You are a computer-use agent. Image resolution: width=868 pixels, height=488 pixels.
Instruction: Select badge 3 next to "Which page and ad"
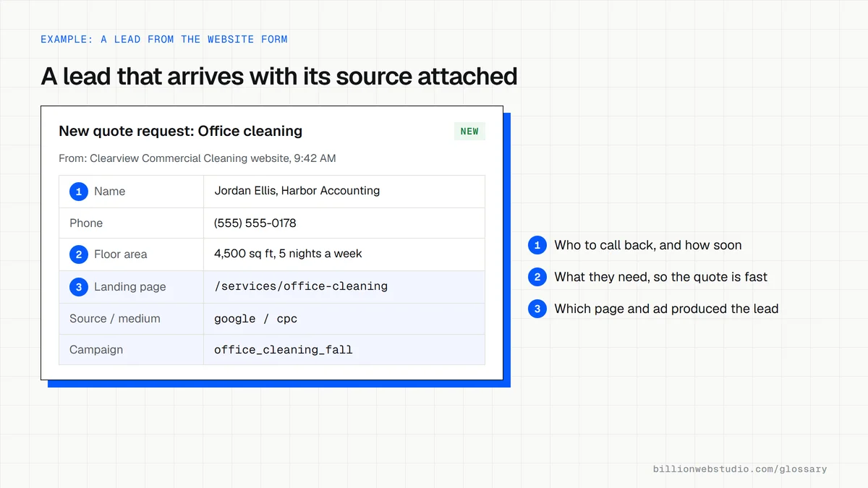click(x=537, y=309)
